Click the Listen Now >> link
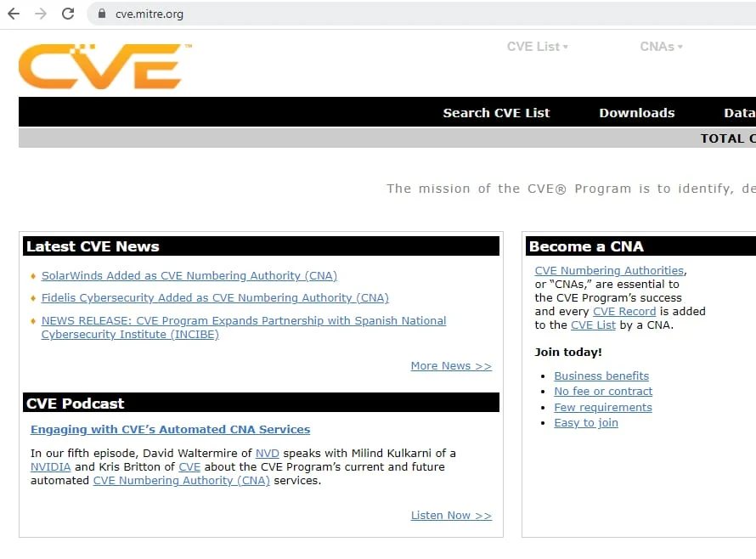Image resolution: width=756 pixels, height=559 pixels. [451, 515]
